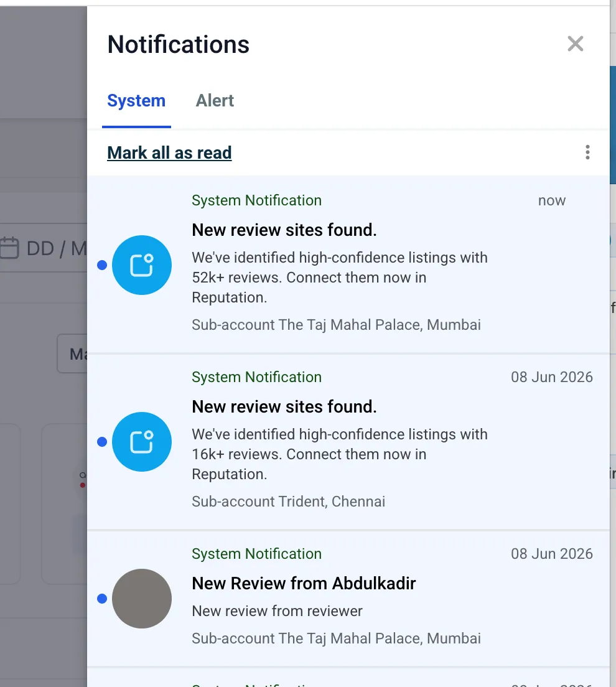Click review sites icon for 16k+ reviews notification

tap(142, 442)
